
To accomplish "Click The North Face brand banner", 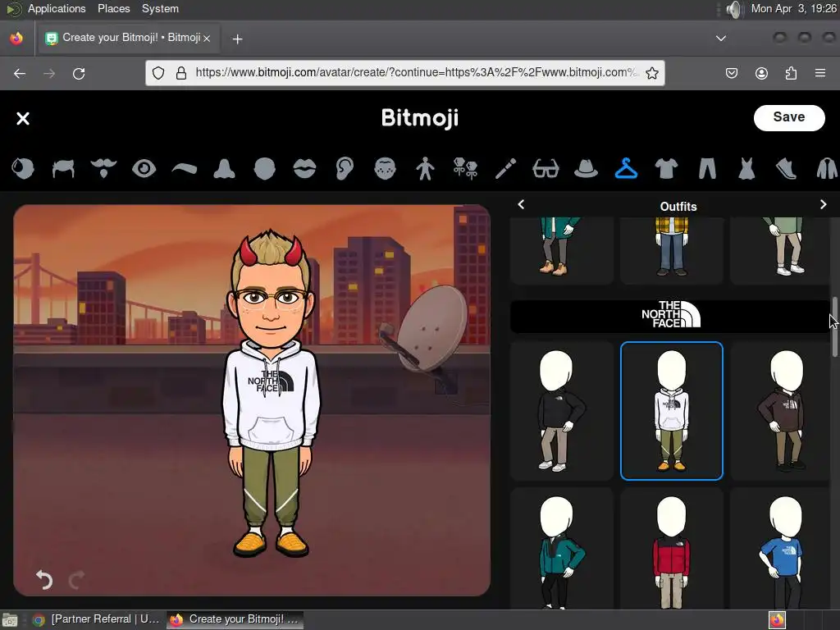I will (x=670, y=316).
